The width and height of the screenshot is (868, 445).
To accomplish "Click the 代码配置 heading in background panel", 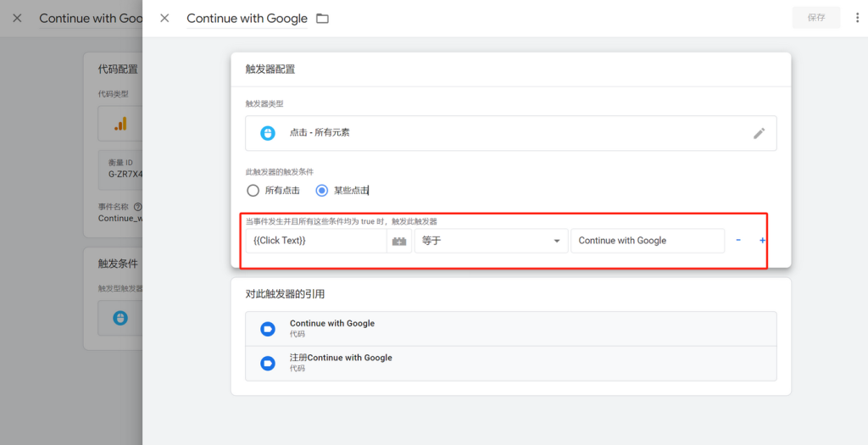I will coord(118,70).
